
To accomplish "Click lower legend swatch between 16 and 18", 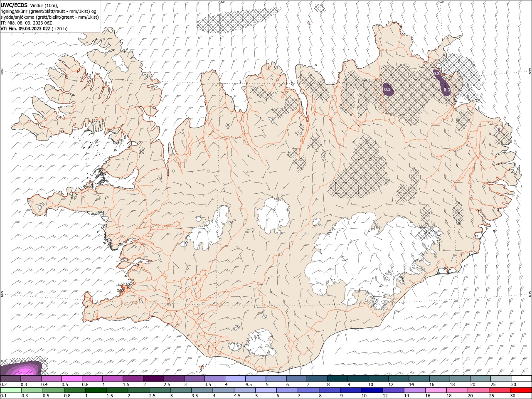I will point(436,390).
